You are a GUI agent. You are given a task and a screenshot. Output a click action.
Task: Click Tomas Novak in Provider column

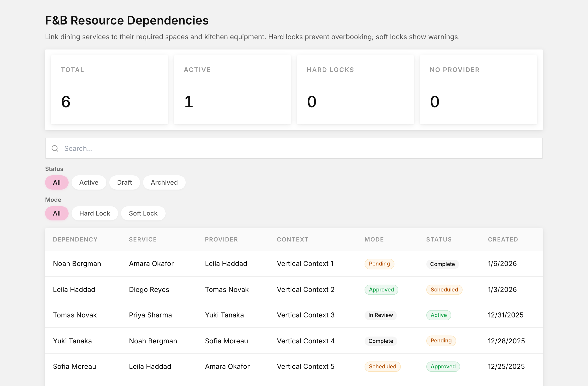(227, 289)
